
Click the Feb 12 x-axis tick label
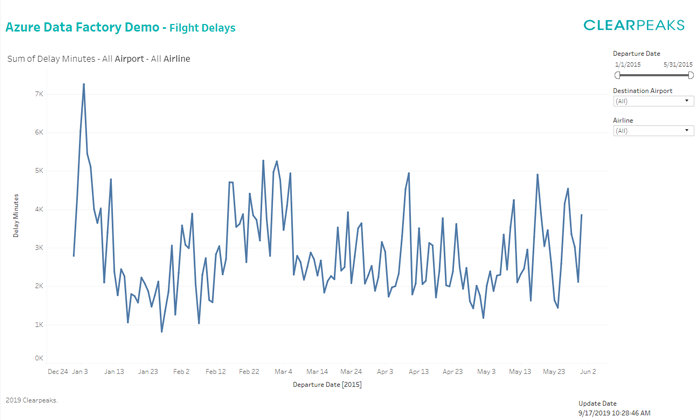click(215, 371)
